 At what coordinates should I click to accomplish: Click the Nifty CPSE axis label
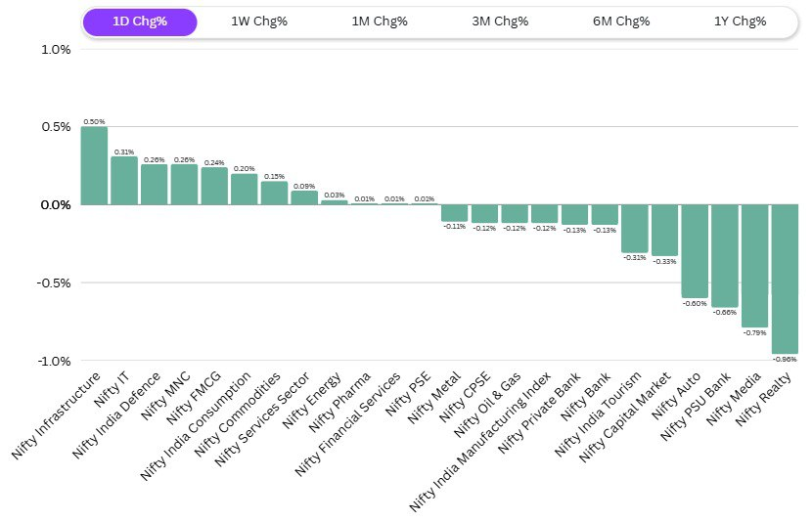(x=466, y=396)
